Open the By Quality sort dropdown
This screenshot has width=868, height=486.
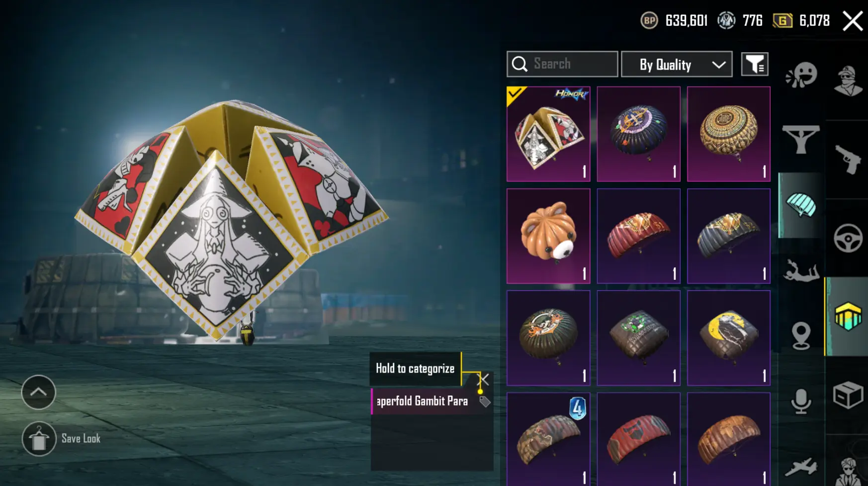click(677, 64)
